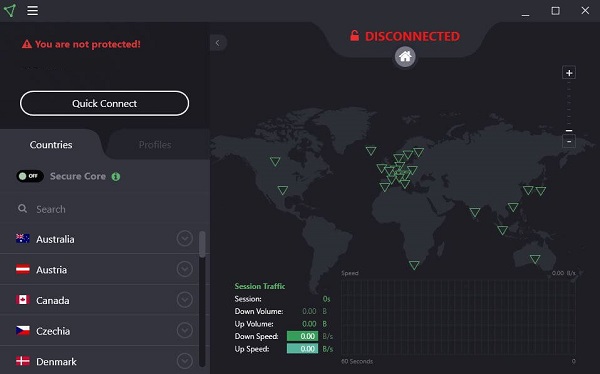
Task: Select Canada in the country list
Action: [99, 300]
